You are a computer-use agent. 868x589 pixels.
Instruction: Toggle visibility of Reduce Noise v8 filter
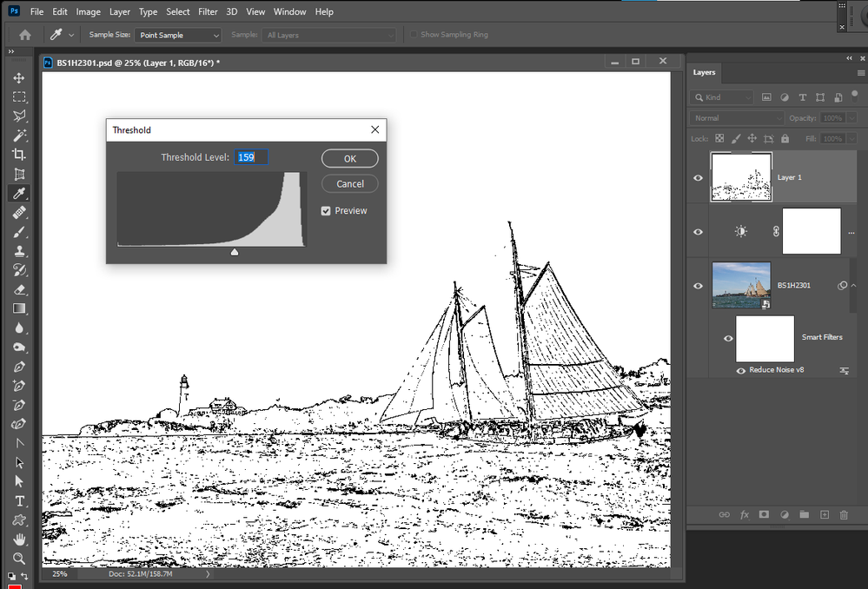point(740,370)
